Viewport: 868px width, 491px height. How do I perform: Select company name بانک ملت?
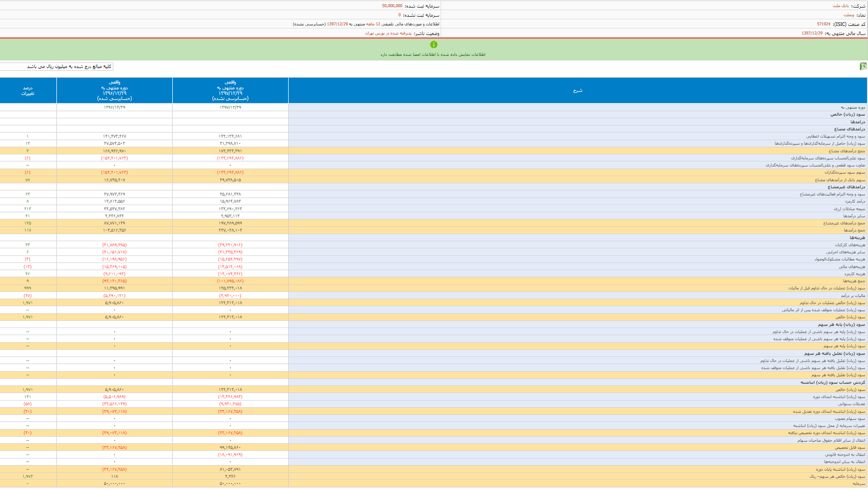(841, 6)
